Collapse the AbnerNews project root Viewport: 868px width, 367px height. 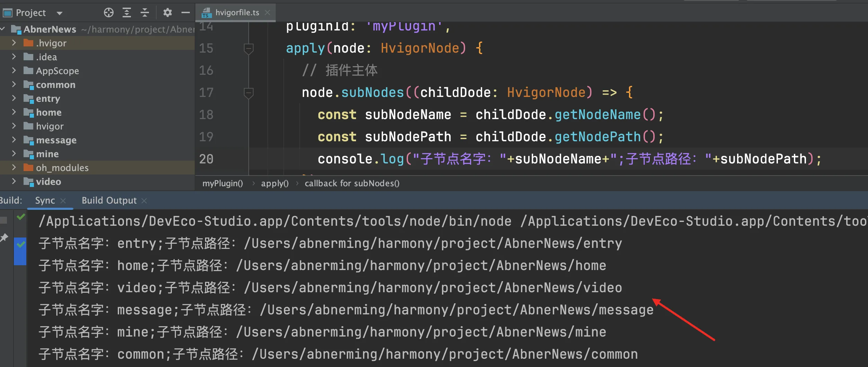point(3,29)
